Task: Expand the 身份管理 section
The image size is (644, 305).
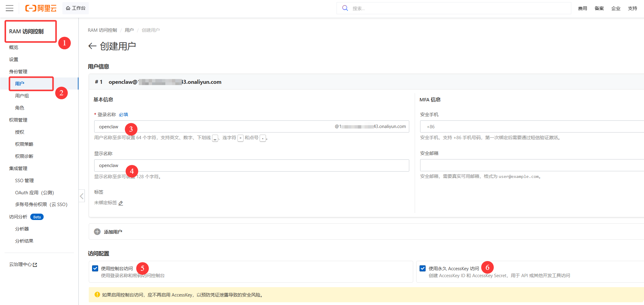Action: [x=18, y=71]
